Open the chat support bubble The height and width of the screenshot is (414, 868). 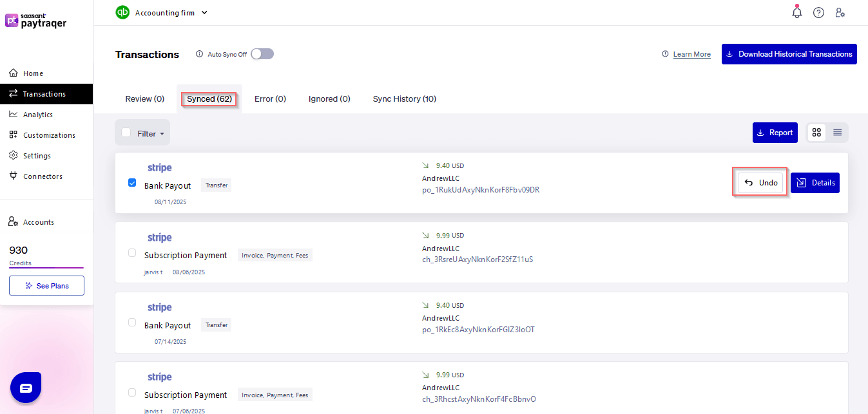click(x=26, y=388)
